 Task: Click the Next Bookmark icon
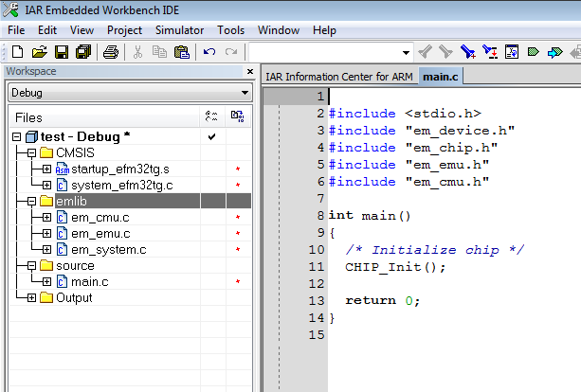point(490,52)
